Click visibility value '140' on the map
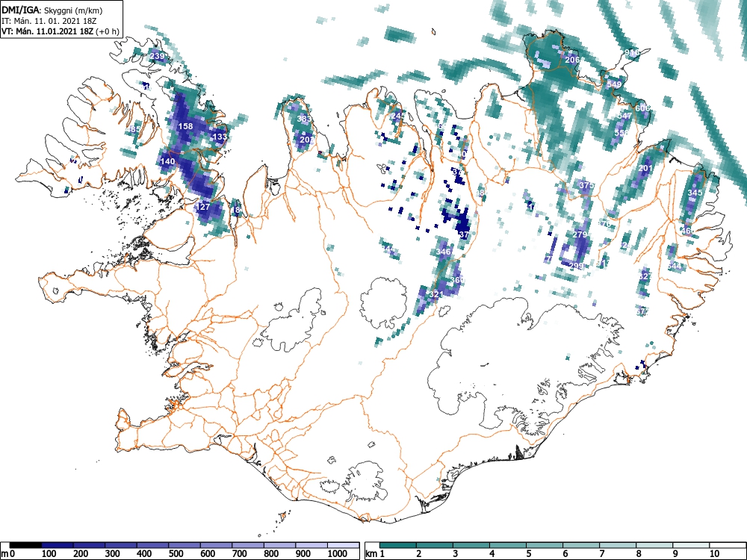This screenshot has width=747, height=560. click(167, 161)
